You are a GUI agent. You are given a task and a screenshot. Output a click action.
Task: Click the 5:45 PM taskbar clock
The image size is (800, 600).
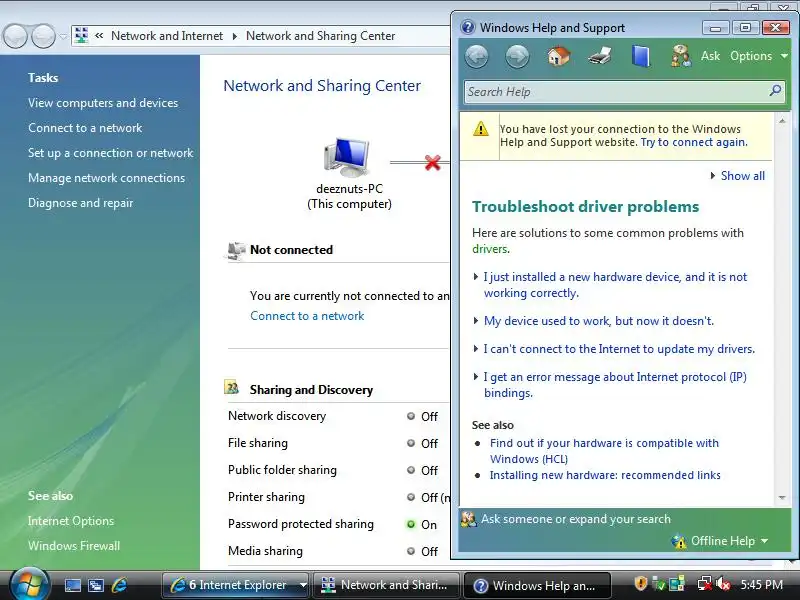point(762,585)
